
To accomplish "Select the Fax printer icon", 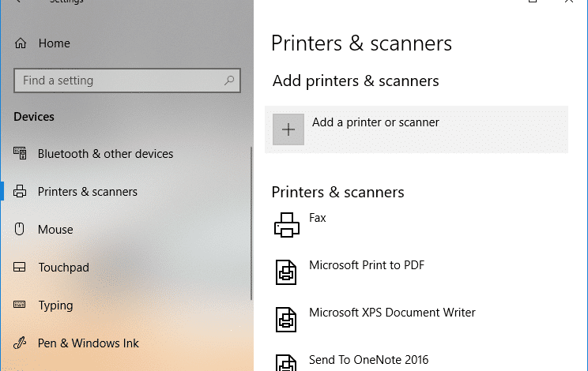I will [x=287, y=225].
